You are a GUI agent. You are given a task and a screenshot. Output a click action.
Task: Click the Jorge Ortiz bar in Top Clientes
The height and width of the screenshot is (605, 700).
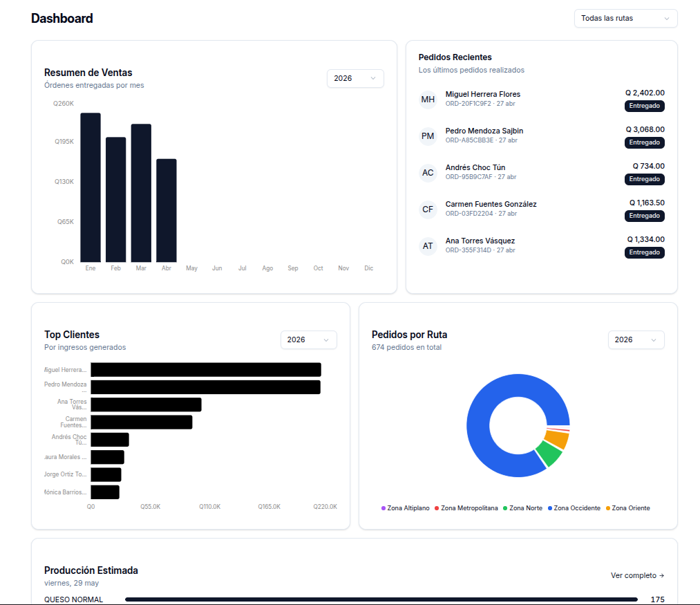coord(106,474)
